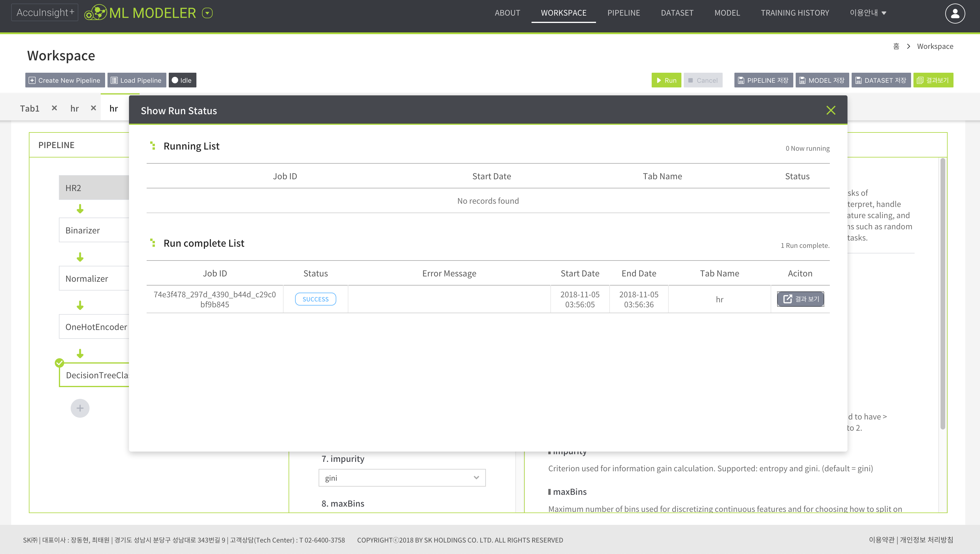Switch to the Tab1 tab
The image size is (980, 554).
[30, 108]
